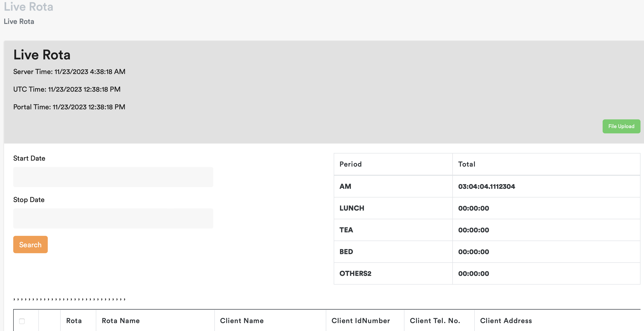Tick the select-all checkbox in table header
The width and height of the screenshot is (644, 331).
click(x=22, y=321)
